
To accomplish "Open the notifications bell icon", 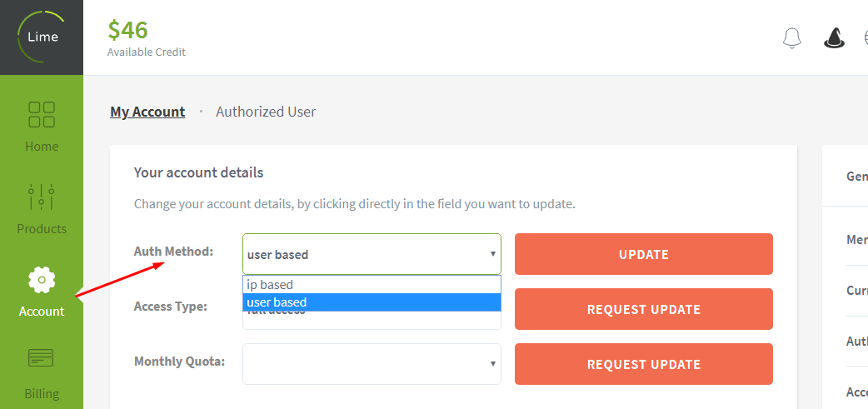I will click(791, 37).
